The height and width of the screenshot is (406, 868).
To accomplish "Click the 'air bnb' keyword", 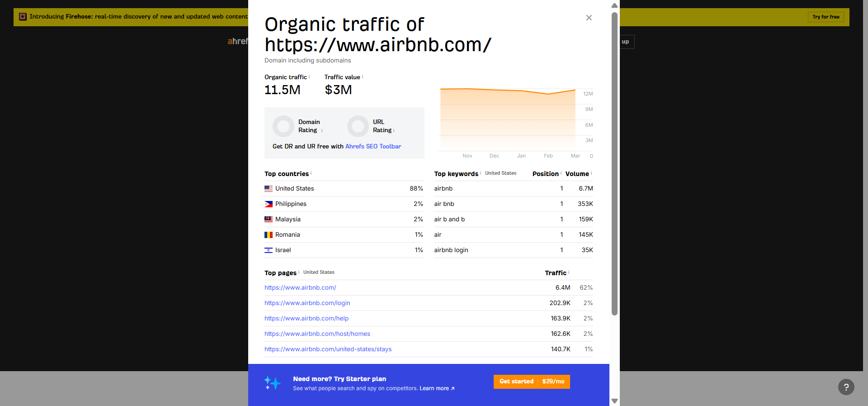I will 444,204.
